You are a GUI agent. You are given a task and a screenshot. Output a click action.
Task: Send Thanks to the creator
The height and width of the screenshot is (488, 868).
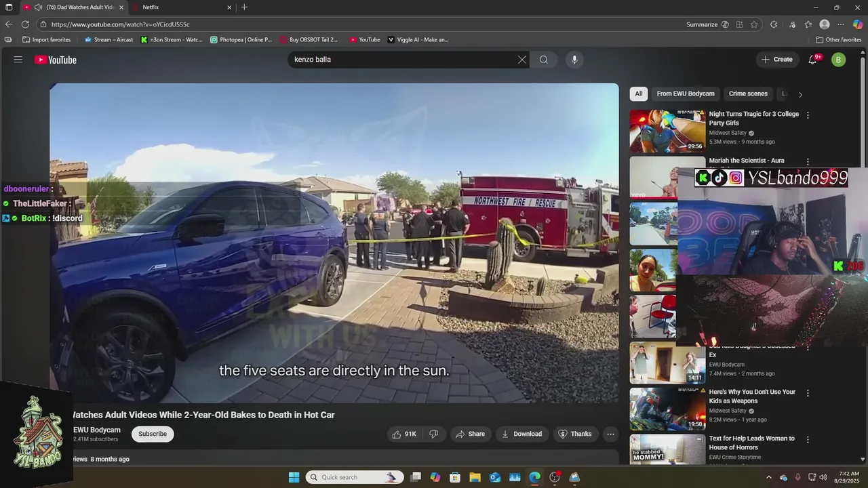point(575,434)
